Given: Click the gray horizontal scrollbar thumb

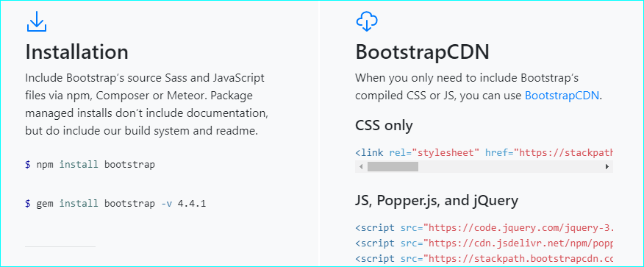Looking at the screenshot, I should tap(393, 167).
